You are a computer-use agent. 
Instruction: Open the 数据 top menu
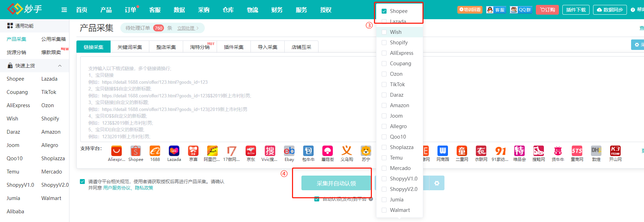179,10
